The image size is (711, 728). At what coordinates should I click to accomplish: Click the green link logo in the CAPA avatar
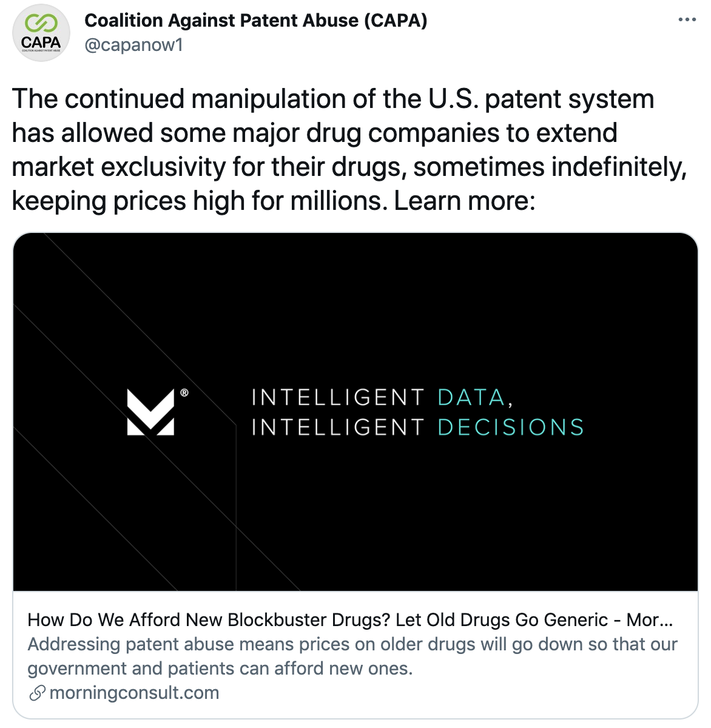pos(41,24)
